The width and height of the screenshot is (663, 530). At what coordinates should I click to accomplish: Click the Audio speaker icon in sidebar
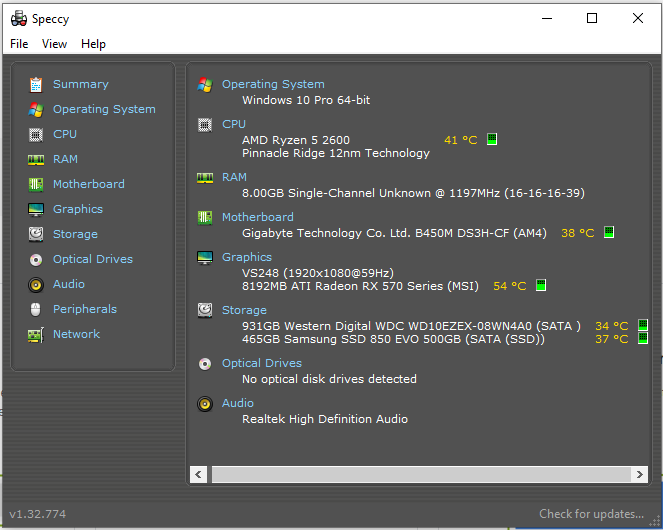tap(36, 284)
